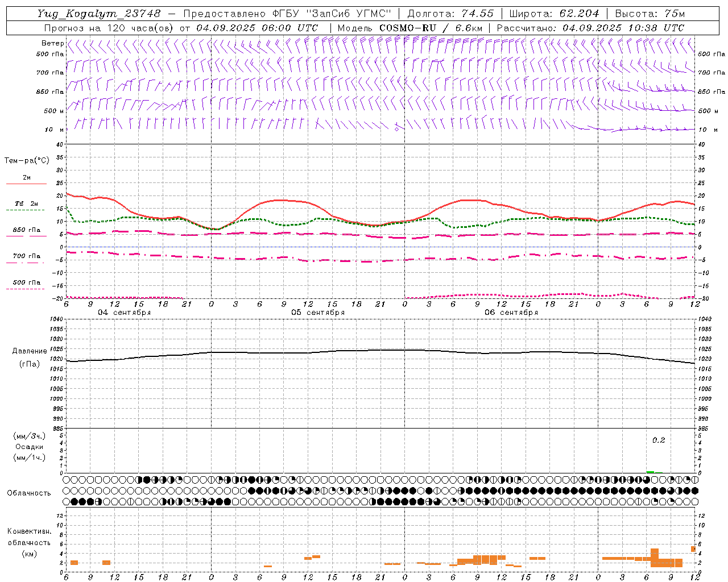
Task: Click the Давление pressure panel label
Action: pos(30,351)
